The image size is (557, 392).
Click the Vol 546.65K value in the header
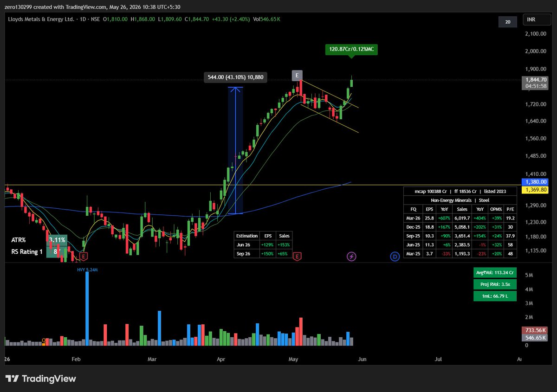click(266, 19)
